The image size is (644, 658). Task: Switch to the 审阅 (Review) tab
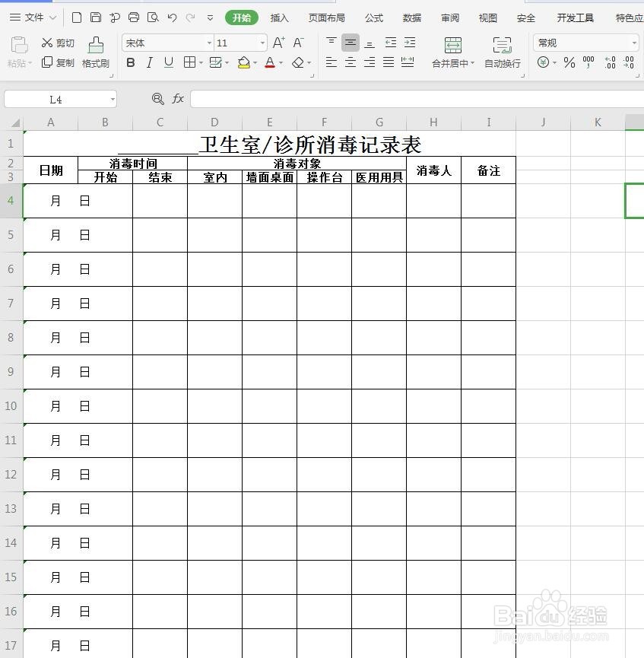[x=450, y=17]
